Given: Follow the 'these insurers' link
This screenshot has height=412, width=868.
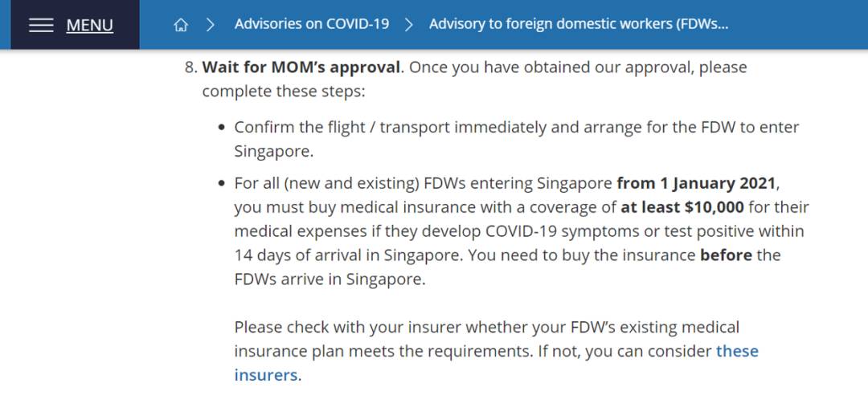Looking at the screenshot, I should click(737, 351).
